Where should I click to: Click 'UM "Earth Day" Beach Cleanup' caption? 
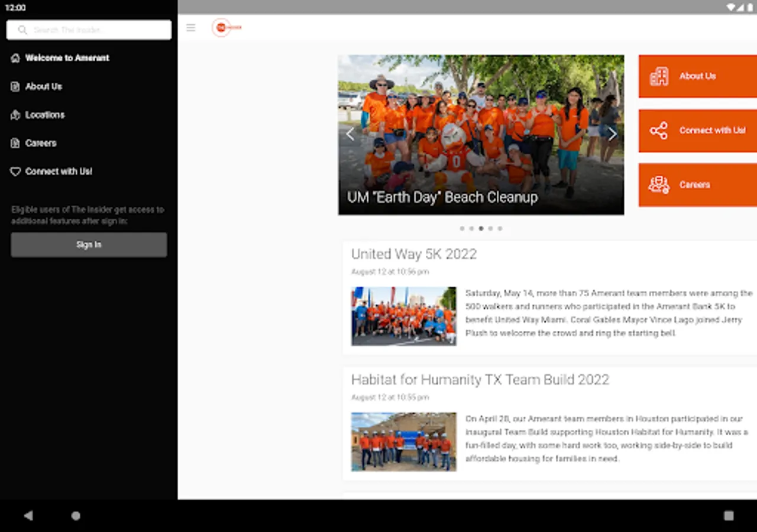442,197
